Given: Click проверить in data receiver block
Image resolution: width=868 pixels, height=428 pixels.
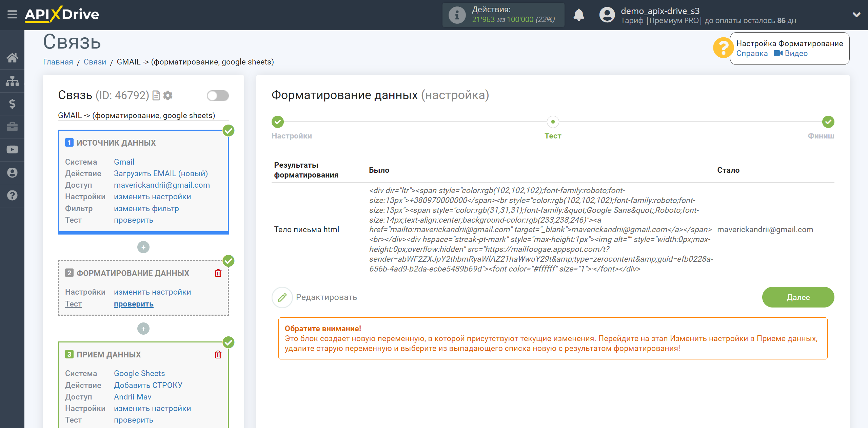Looking at the screenshot, I should (133, 420).
